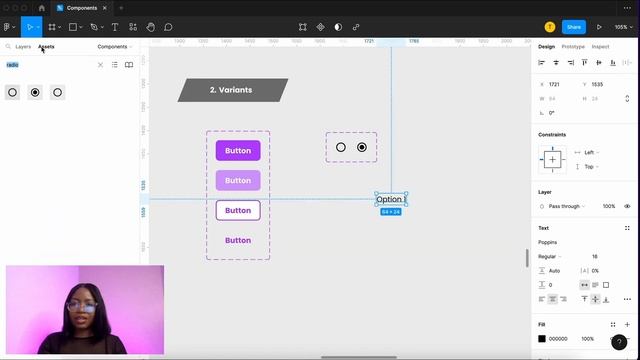The image size is (640, 360).
Task: Select the Rectangle shape tool
Action: (73, 27)
